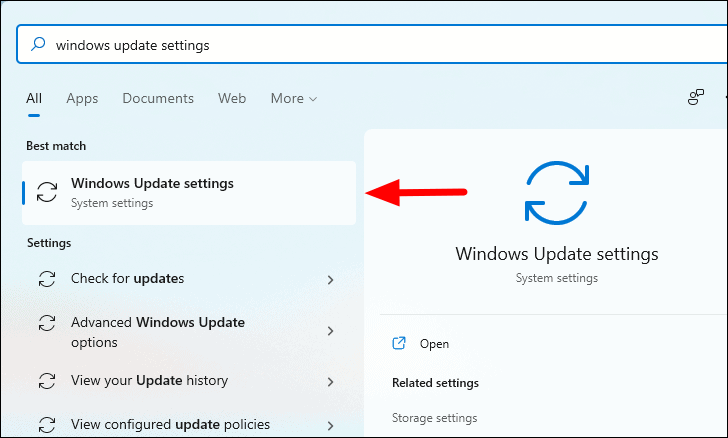Open Windows Update settings best match

click(189, 193)
